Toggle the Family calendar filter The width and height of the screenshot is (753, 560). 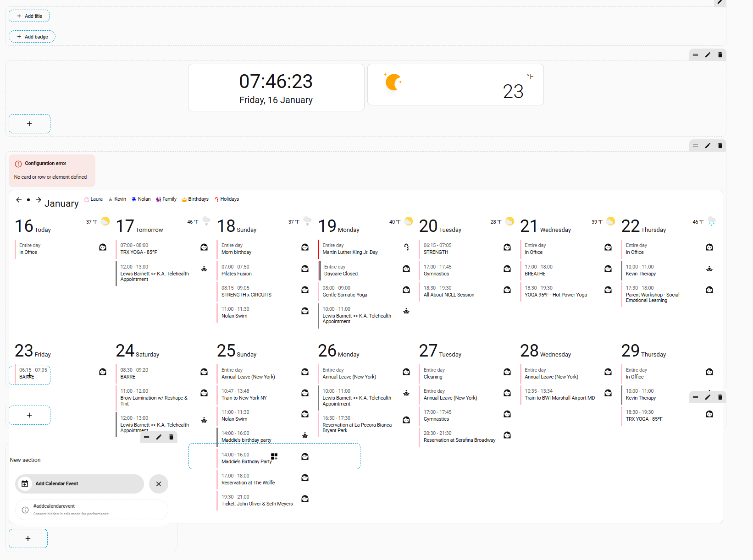click(166, 199)
